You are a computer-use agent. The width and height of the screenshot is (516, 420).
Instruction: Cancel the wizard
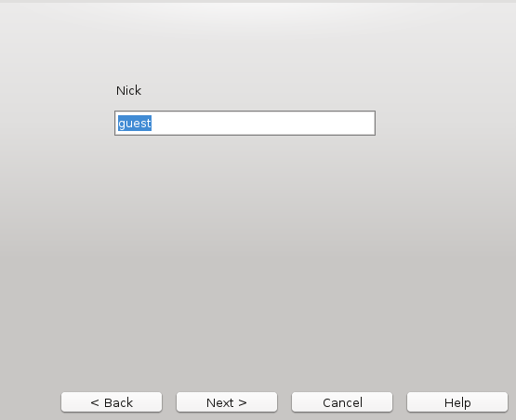[342, 402]
